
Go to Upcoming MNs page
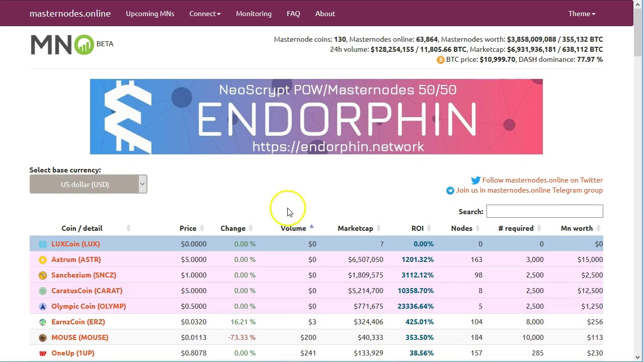pos(150,14)
